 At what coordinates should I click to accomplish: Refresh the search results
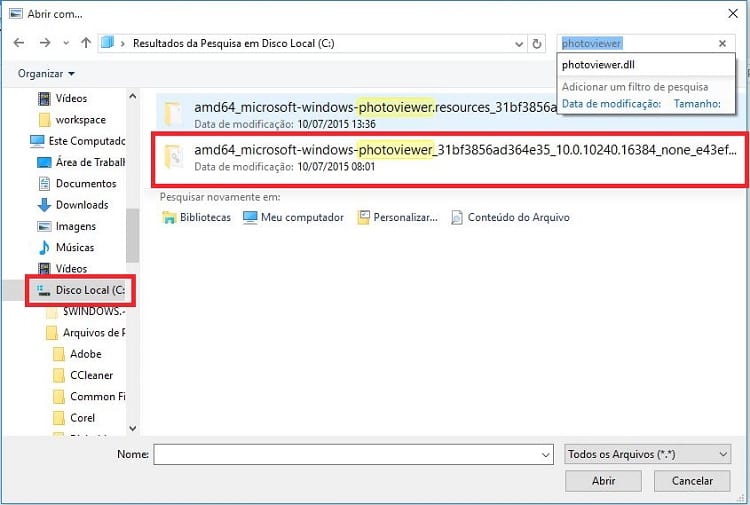coord(537,44)
